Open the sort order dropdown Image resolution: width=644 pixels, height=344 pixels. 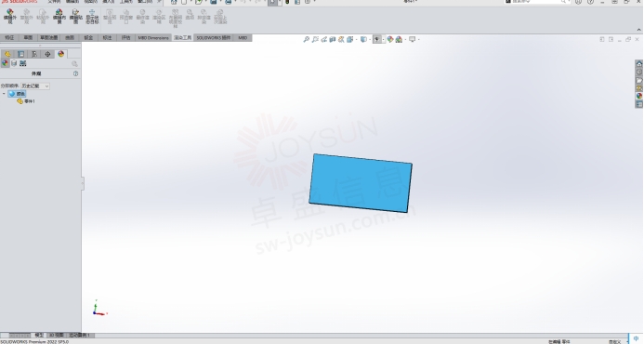point(35,86)
